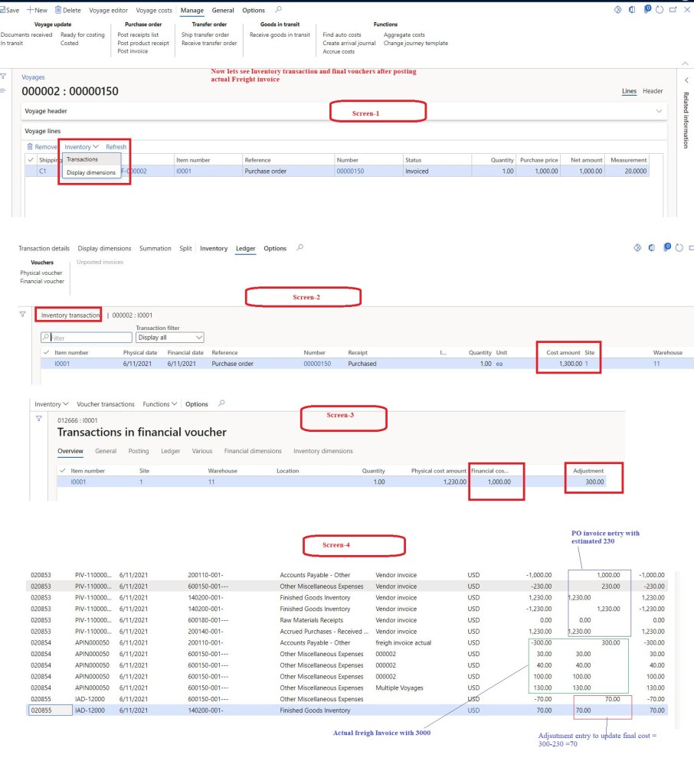Open the filter funnel beside the Voyages title
The width and height of the screenshot is (694, 784).
pyautogui.click(x=4, y=77)
